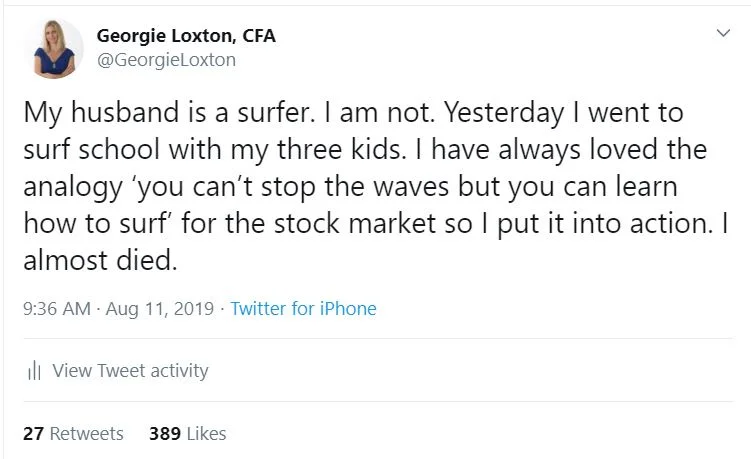Click the 27 retweet count number
Screen dimensions: 751x459
point(33,434)
